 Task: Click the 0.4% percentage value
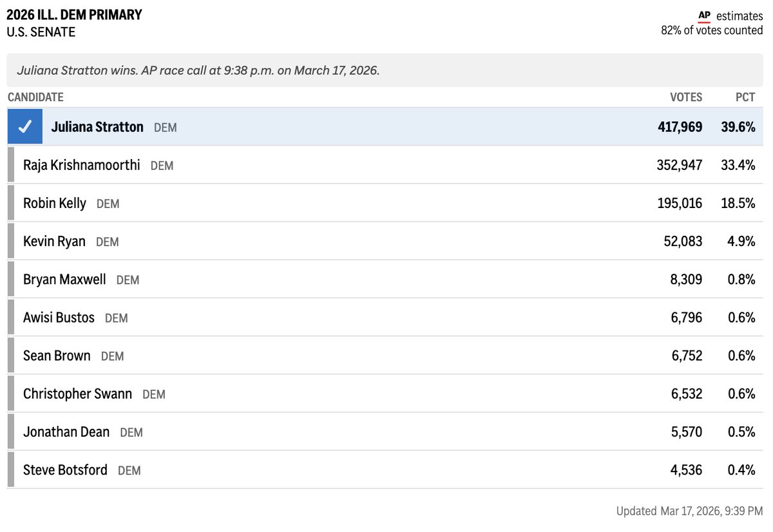[x=741, y=470]
